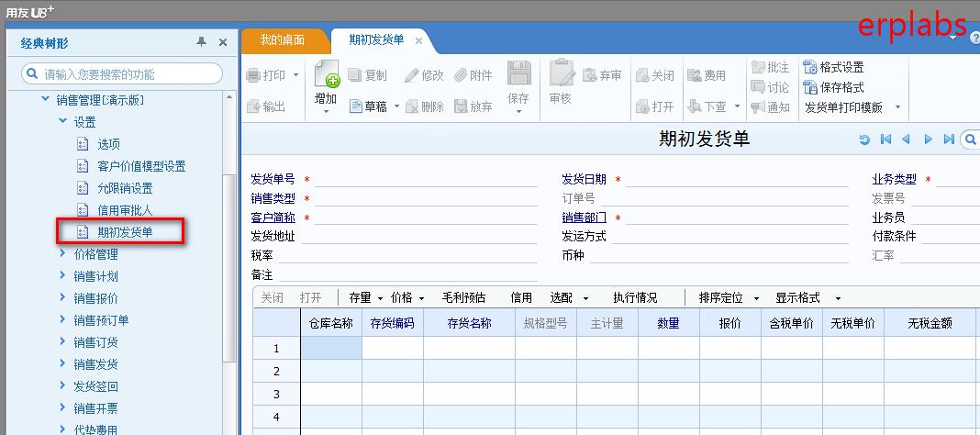980x435 pixels.
Task: Go to the previous record arrow
Action: click(906, 139)
